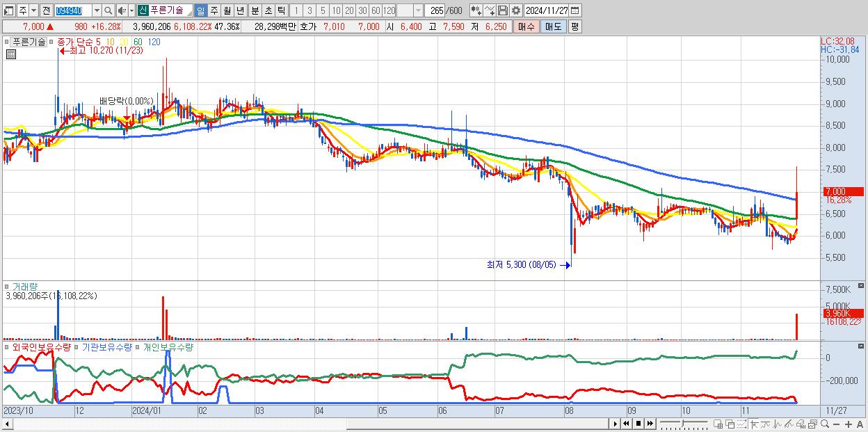Select the 년 yearly period

[240, 10]
